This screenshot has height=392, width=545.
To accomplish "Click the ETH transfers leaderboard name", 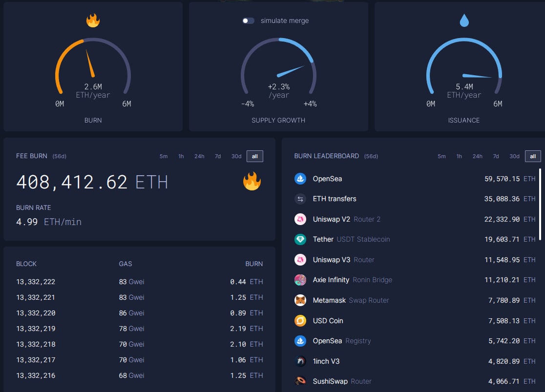I will pyautogui.click(x=335, y=199).
